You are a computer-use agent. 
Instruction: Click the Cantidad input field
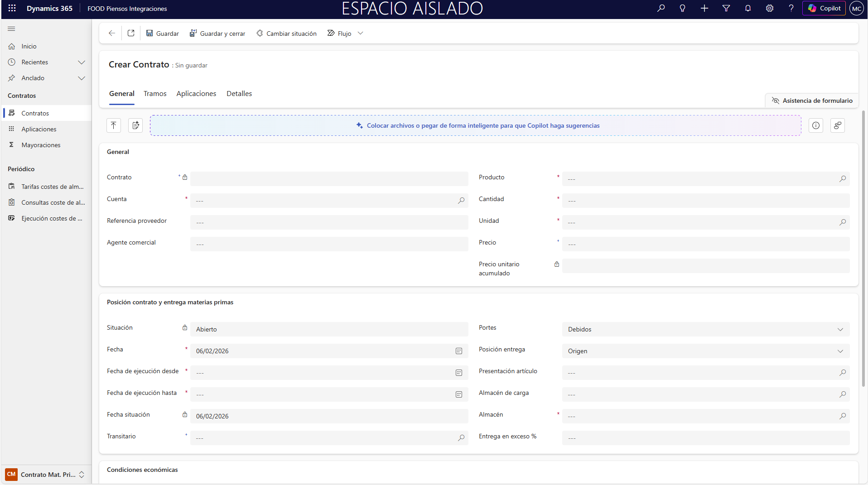pyautogui.click(x=705, y=201)
